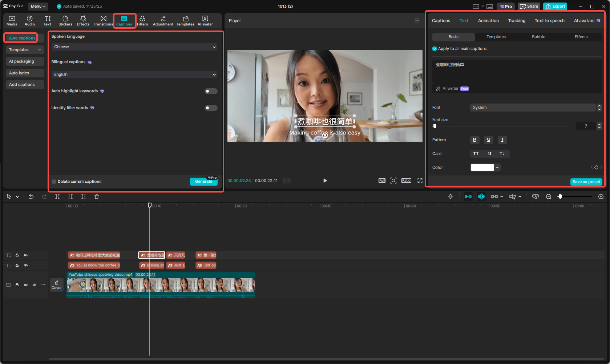Open the Bubble tab in captions panel

538,37
